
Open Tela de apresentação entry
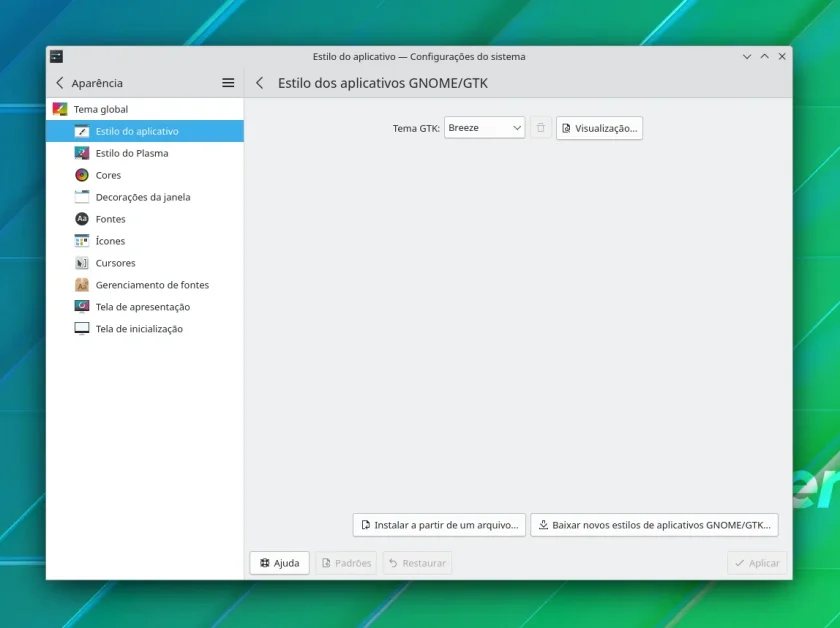point(145,307)
